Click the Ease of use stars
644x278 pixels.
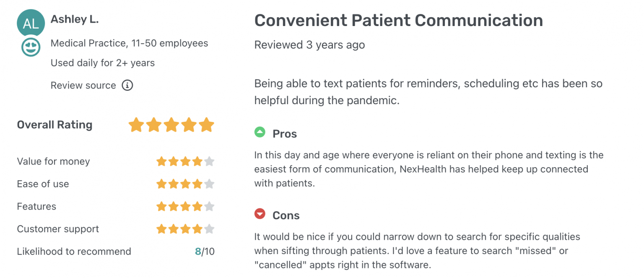point(185,184)
